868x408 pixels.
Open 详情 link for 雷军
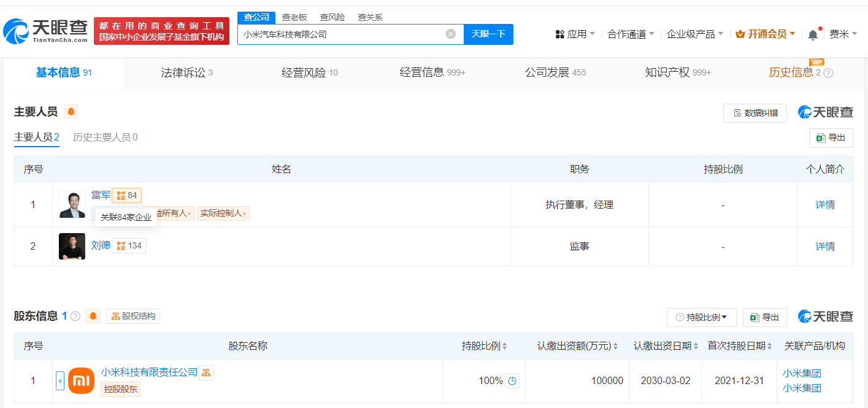click(x=825, y=205)
